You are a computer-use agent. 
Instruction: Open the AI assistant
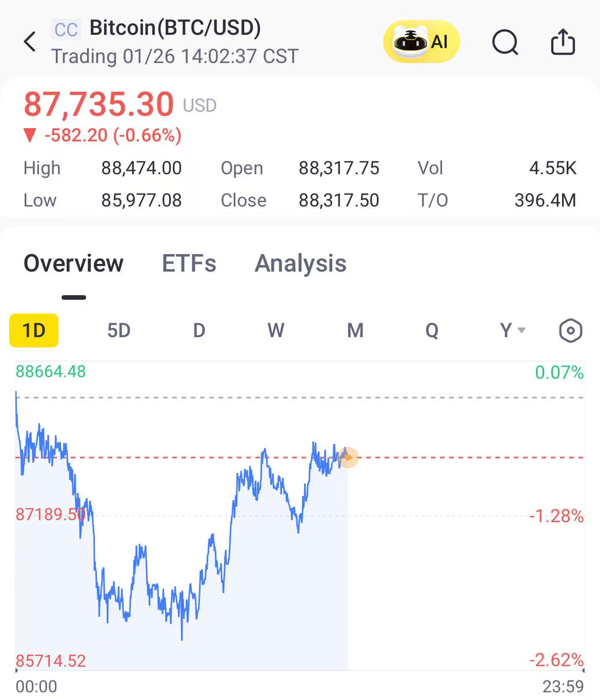click(421, 42)
